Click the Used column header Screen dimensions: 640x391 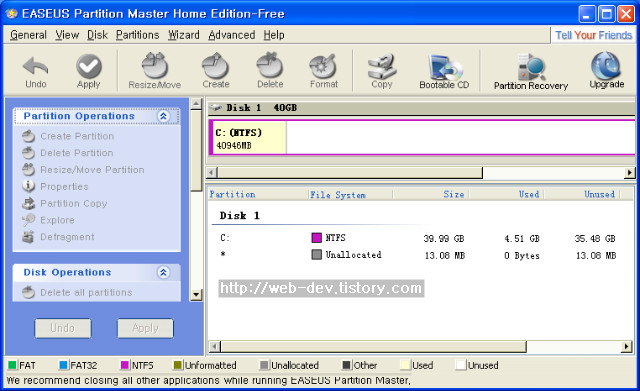click(506, 194)
